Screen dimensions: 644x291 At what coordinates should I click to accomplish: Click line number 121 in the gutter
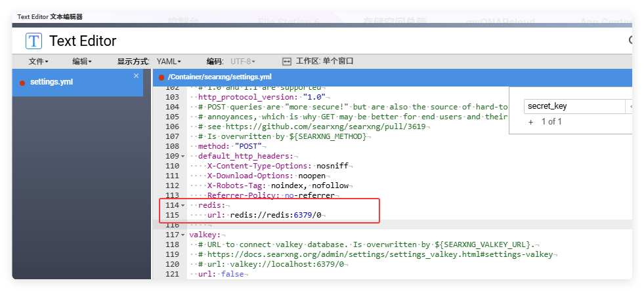[x=172, y=274]
